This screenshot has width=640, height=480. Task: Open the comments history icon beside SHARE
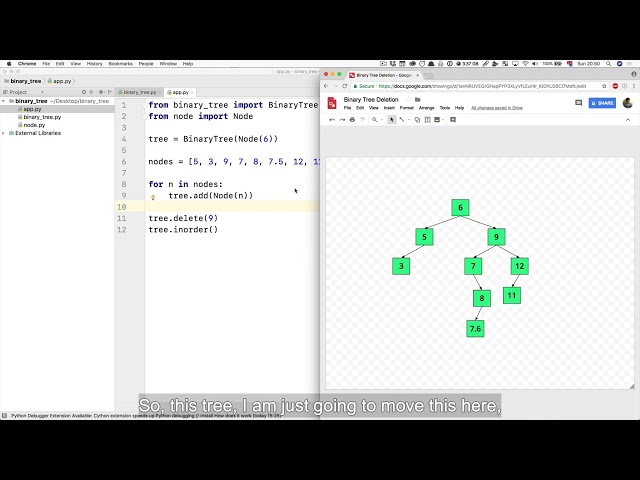[x=578, y=103]
